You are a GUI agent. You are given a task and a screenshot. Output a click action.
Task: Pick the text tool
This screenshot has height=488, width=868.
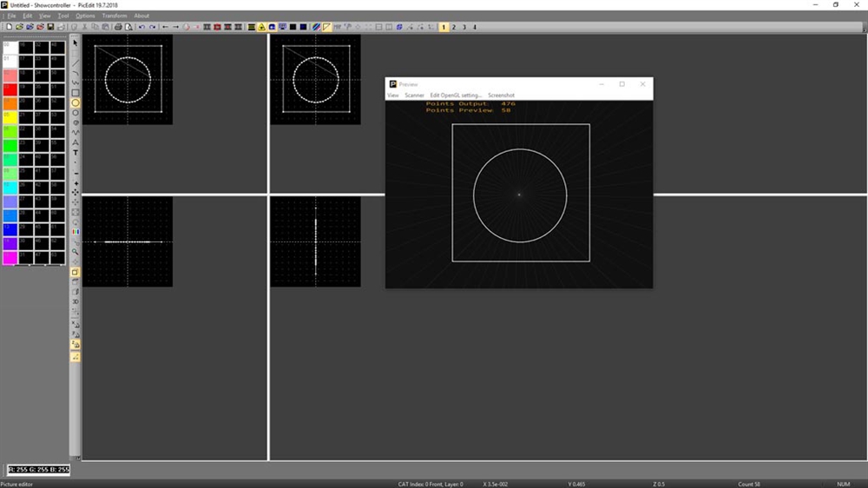pyautogui.click(x=76, y=153)
